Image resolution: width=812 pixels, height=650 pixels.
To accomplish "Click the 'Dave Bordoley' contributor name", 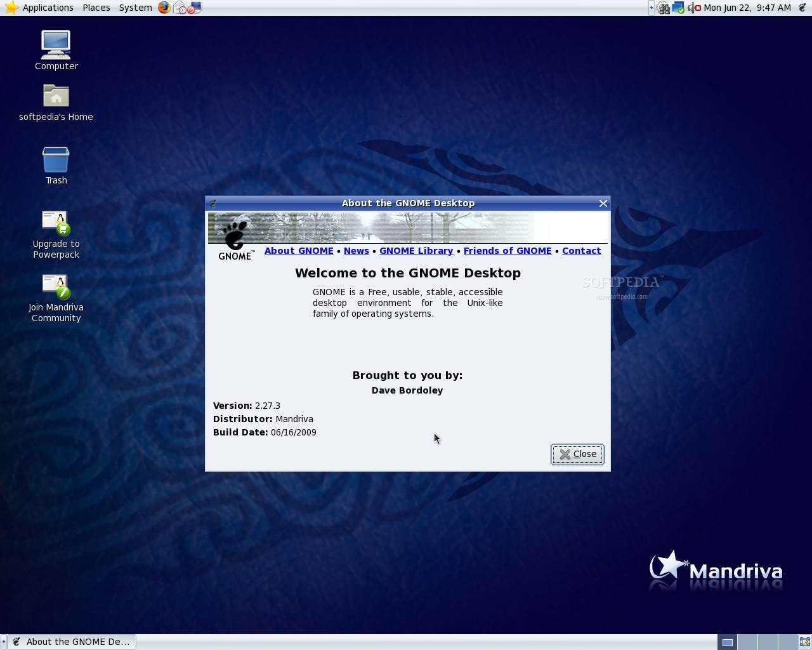I will tap(407, 390).
